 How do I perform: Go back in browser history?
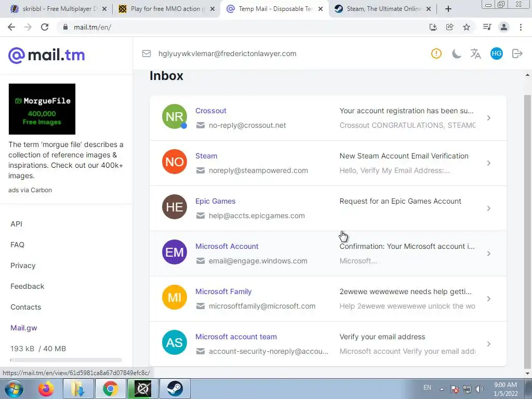[x=11, y=27]
